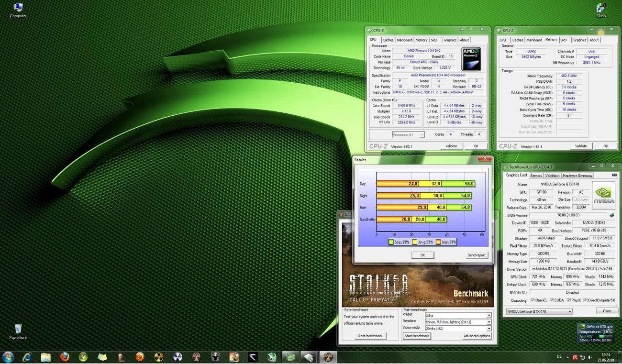Launch Internet Explorer from the taskbar
The image size is (622, 364).
coord(27,357)
